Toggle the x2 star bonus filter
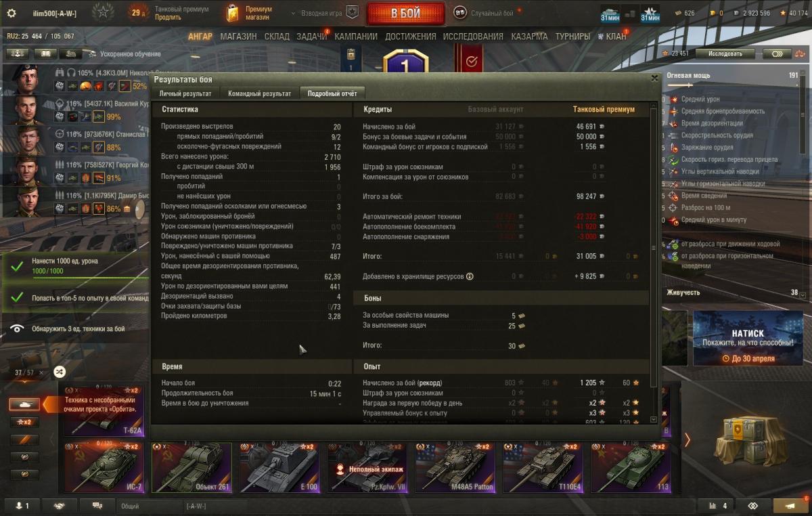This screenshot has height=516, width=812. (x=24, y=422)
